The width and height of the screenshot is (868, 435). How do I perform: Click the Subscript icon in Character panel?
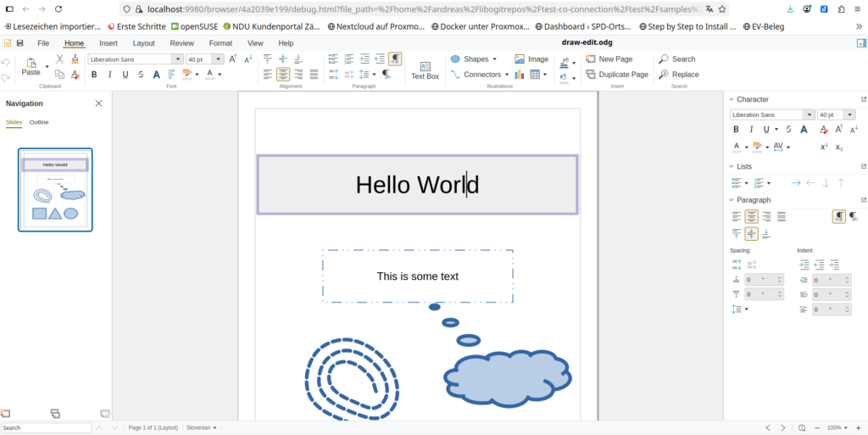click(839, 147)
